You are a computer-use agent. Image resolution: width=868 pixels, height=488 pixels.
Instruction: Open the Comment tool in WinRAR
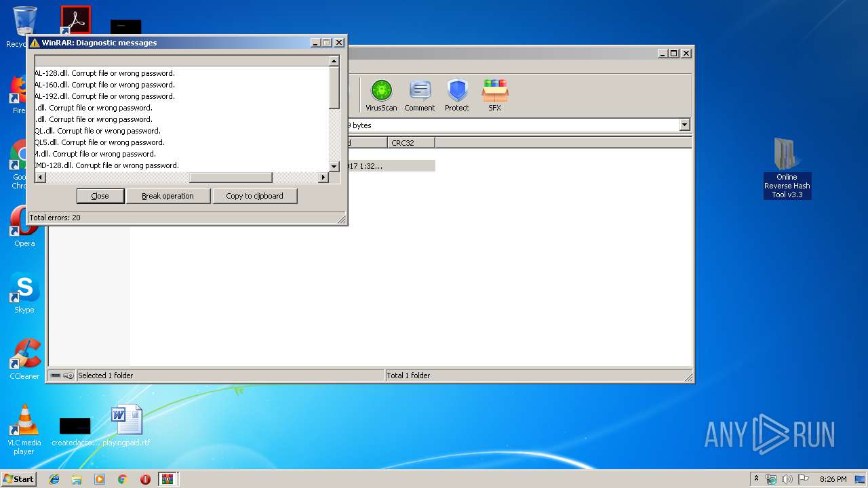[x=419, y=96]
